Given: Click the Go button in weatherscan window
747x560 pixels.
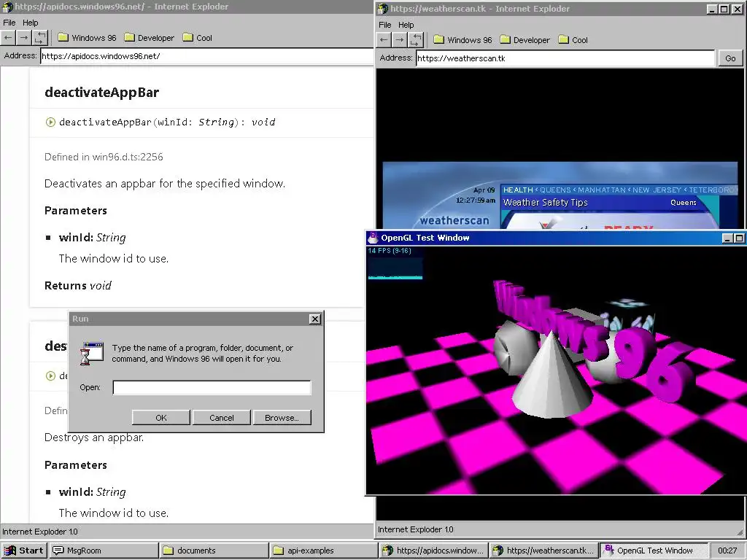Looking at the screenshot, I should coord(730,58).
